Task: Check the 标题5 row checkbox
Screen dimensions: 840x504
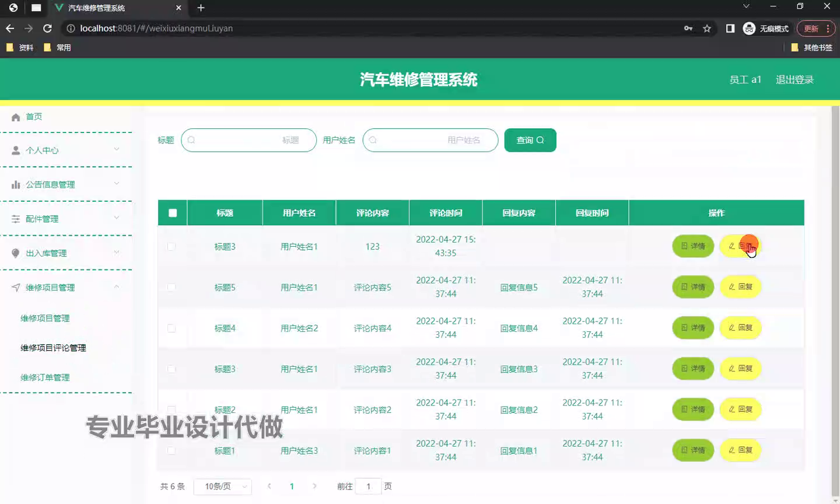Action: click(x=171, y=287)
